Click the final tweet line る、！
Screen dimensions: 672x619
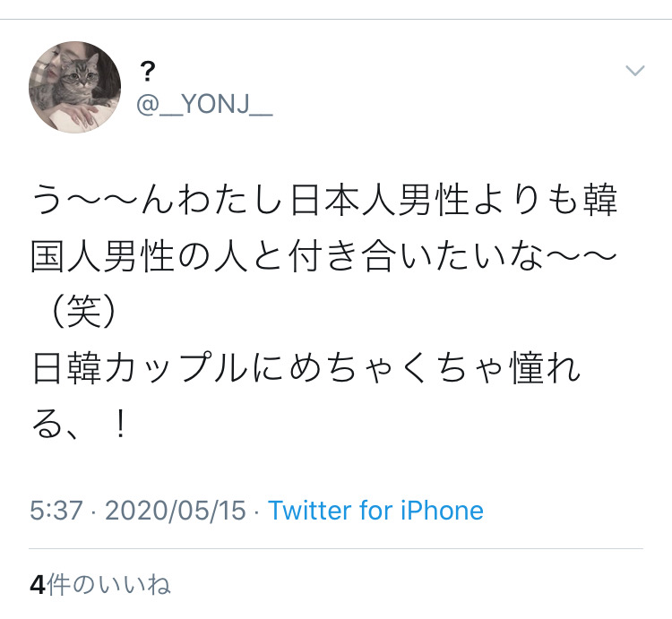click(79, 424)
